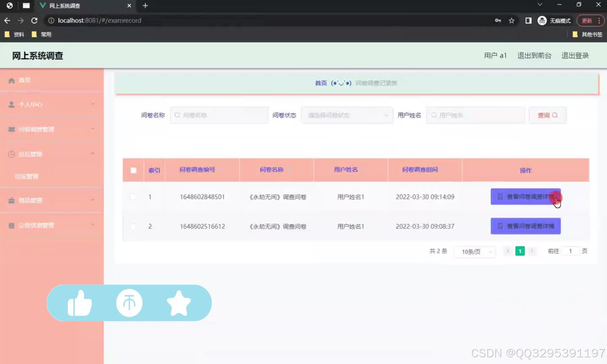Viewport: 607px width, 364px height.
Task: Expand the 问卷调查管理 menu chevron
Action: point(93,129)
